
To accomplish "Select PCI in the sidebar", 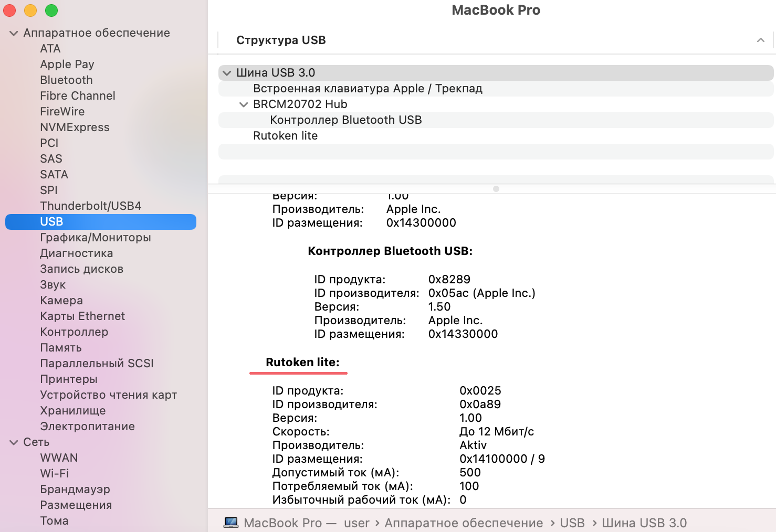I will 49,143.
